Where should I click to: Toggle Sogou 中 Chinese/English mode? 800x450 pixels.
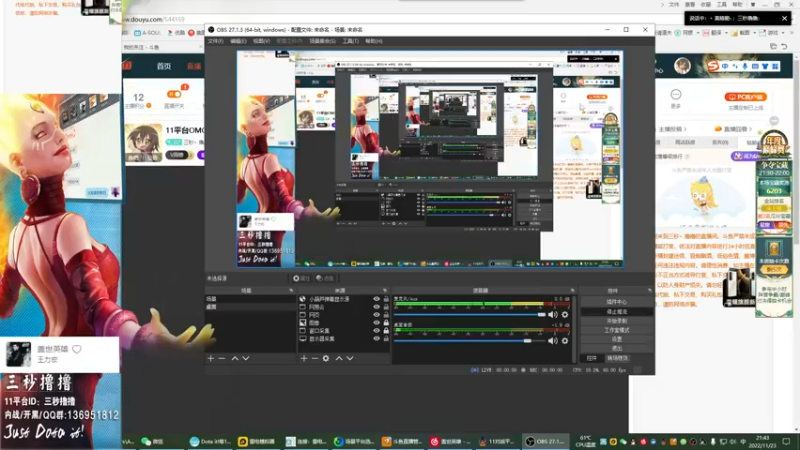tap(725, 66)
